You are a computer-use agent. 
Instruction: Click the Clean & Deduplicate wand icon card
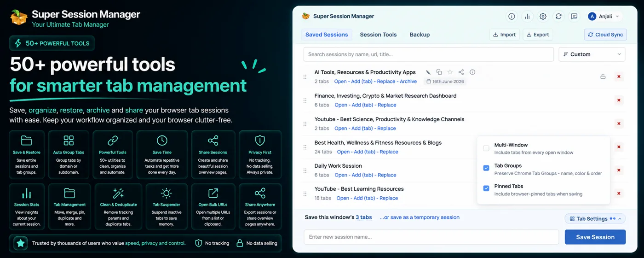pyautogui.click(x=118, y=207)
